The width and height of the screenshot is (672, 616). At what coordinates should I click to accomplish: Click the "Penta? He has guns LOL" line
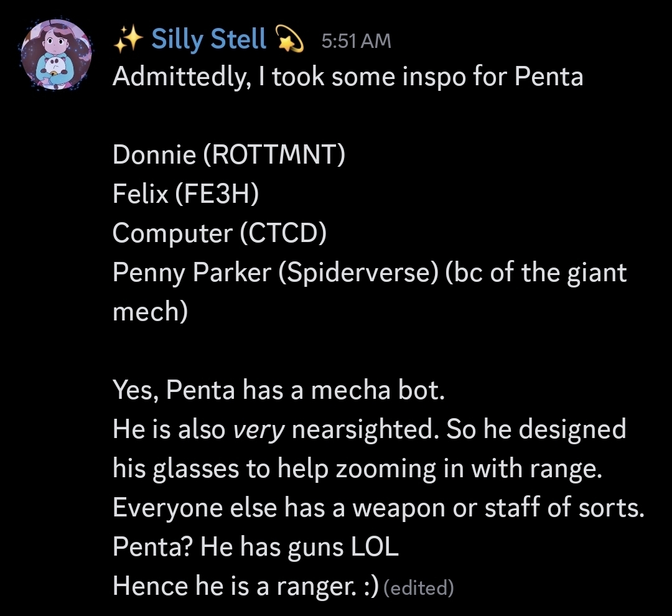(x=256, y=548)
